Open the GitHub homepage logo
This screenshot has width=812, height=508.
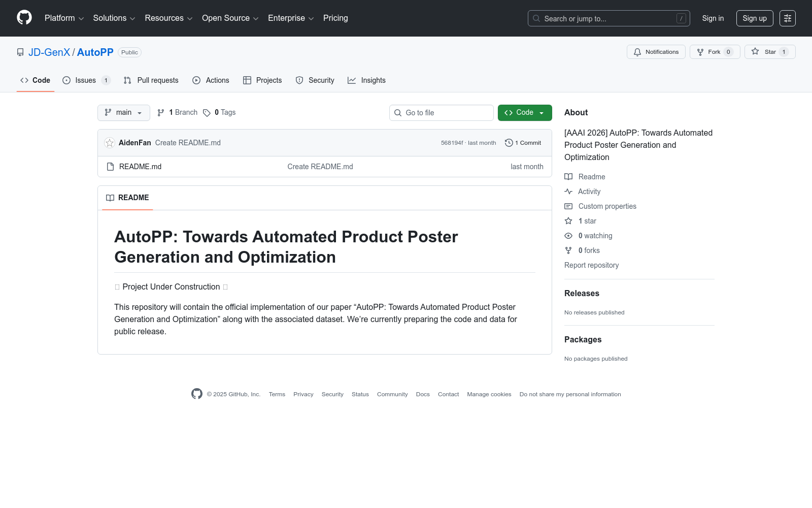point(24,18)
